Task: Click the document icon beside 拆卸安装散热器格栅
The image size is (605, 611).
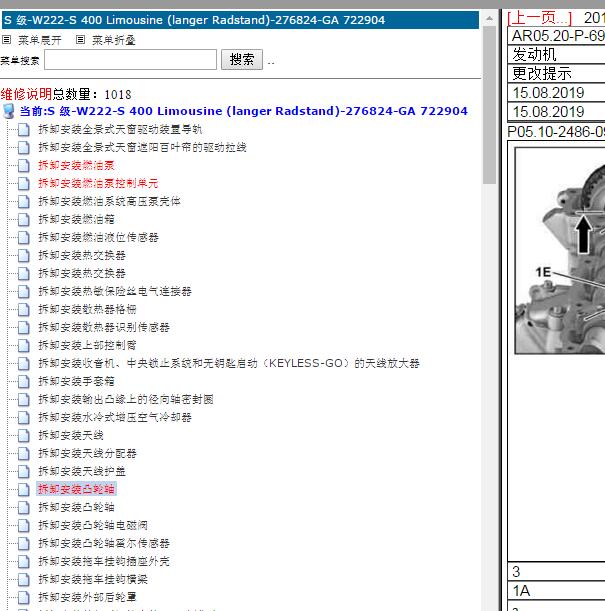Action: click(x=24, y=310)
